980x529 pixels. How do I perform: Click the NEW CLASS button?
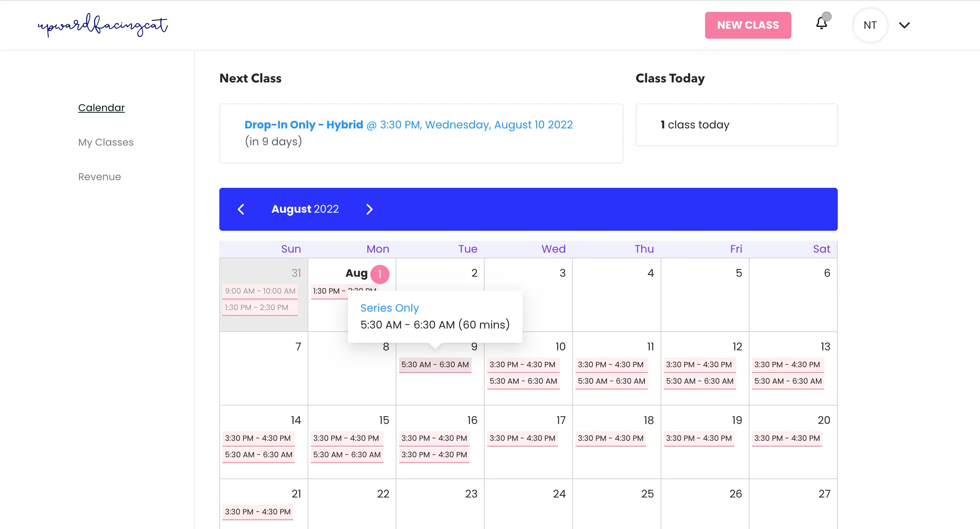tap(748, 25)
